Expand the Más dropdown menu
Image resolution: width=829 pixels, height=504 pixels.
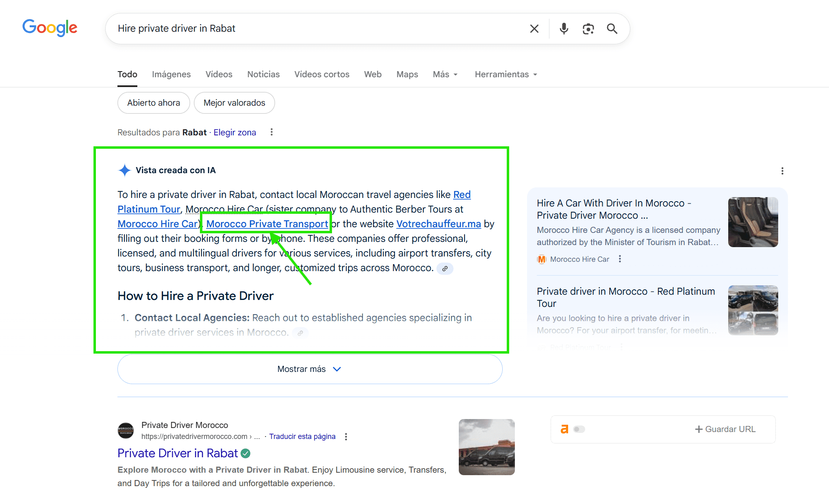445,74
